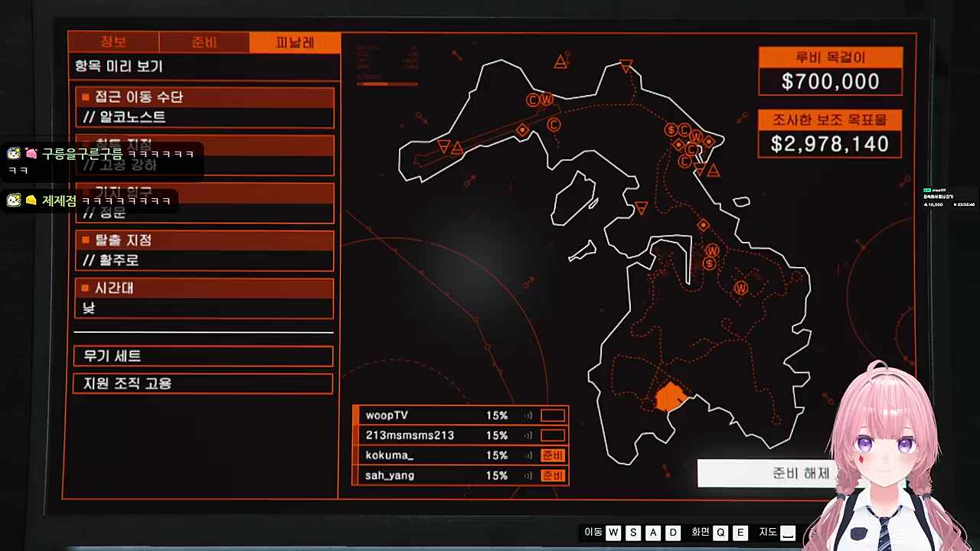Image resolution: width=980 pixels, height=551 pixels.
Task: Select the W marker in the northeast cluster
Action: pos(696,137)
